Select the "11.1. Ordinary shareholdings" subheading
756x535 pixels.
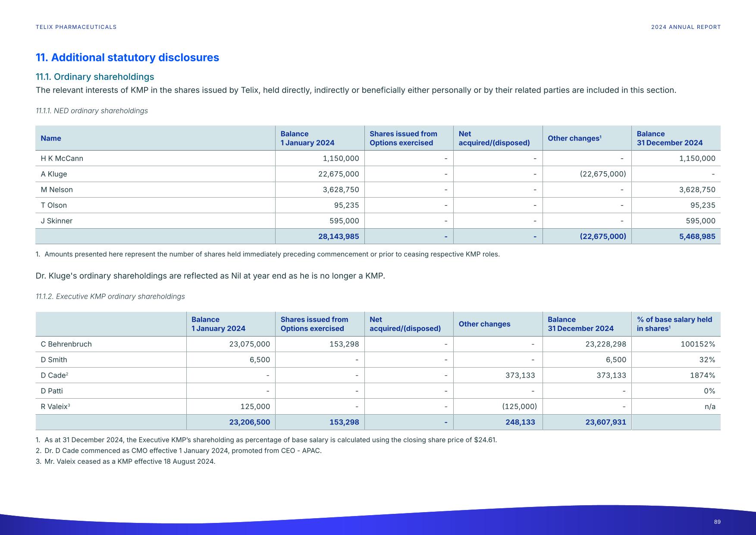(94, 77)
